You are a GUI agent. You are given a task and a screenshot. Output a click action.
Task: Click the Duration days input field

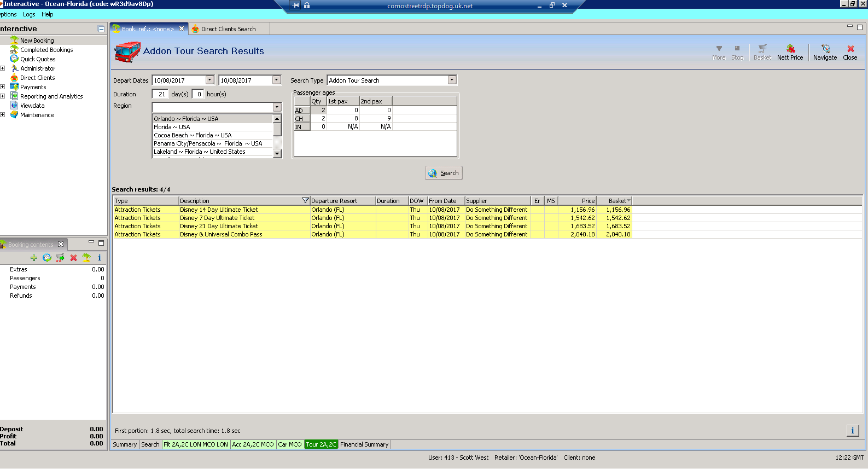click(x=160, y=94)
